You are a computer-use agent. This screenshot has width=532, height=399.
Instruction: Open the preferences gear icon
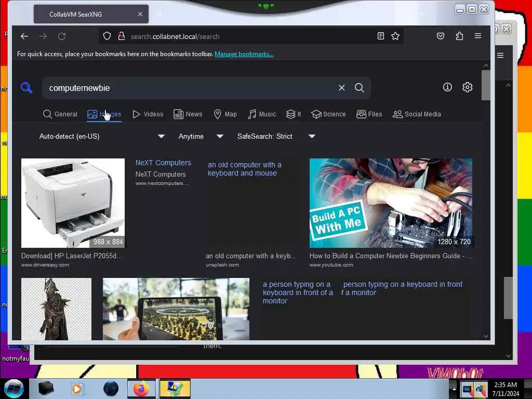click(x=468, y=87)
